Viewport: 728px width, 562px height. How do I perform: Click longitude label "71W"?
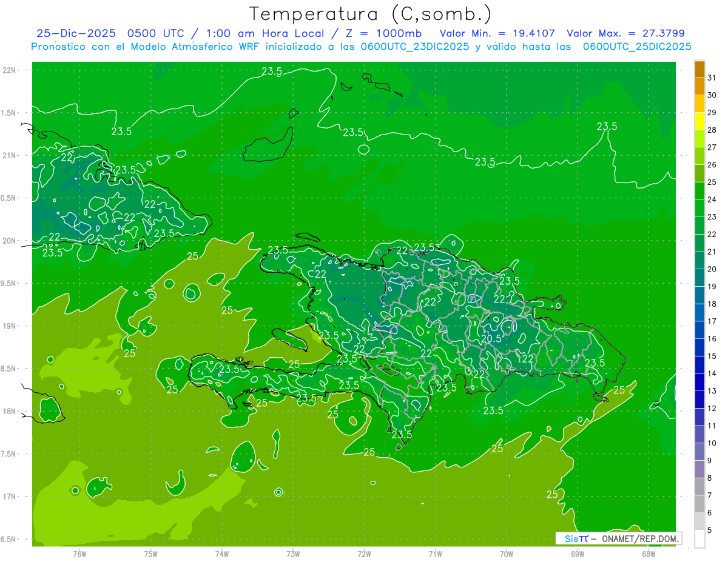point(435,554)
